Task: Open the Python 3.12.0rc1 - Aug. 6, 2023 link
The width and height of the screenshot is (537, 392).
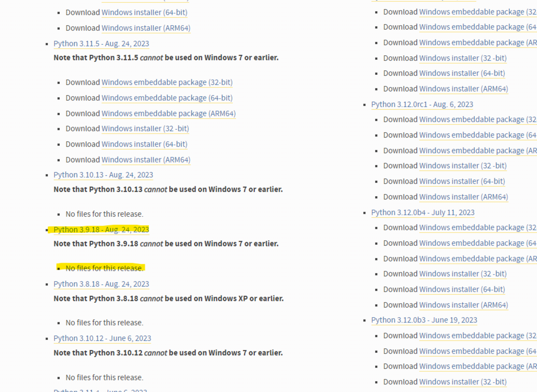Action: pos(422,105)
